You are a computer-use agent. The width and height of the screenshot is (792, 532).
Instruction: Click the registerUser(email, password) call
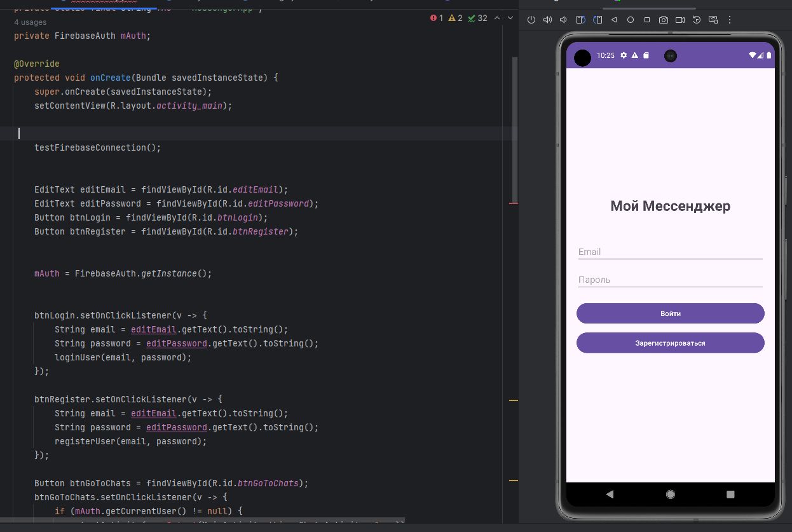(x=131, y=441)
